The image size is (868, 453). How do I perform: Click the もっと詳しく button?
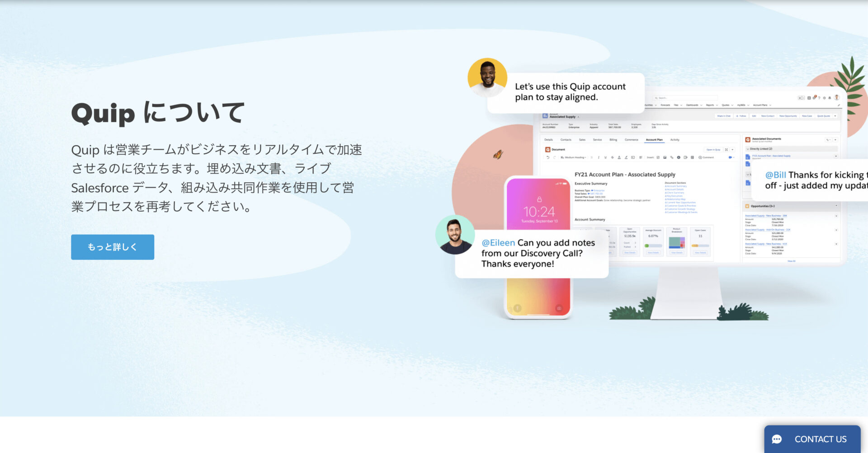(x=112, y=247)
